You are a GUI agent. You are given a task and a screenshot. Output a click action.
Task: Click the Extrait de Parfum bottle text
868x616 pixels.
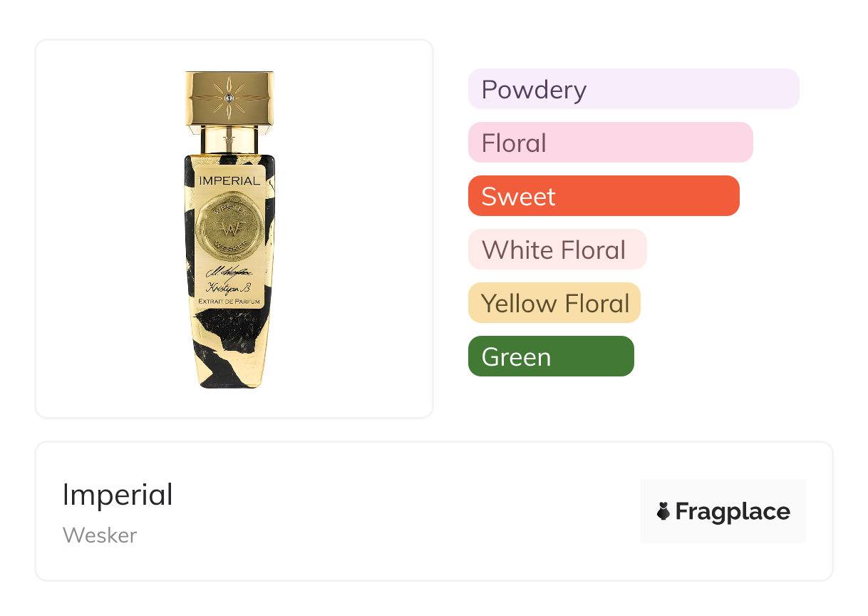pos(229,302)
